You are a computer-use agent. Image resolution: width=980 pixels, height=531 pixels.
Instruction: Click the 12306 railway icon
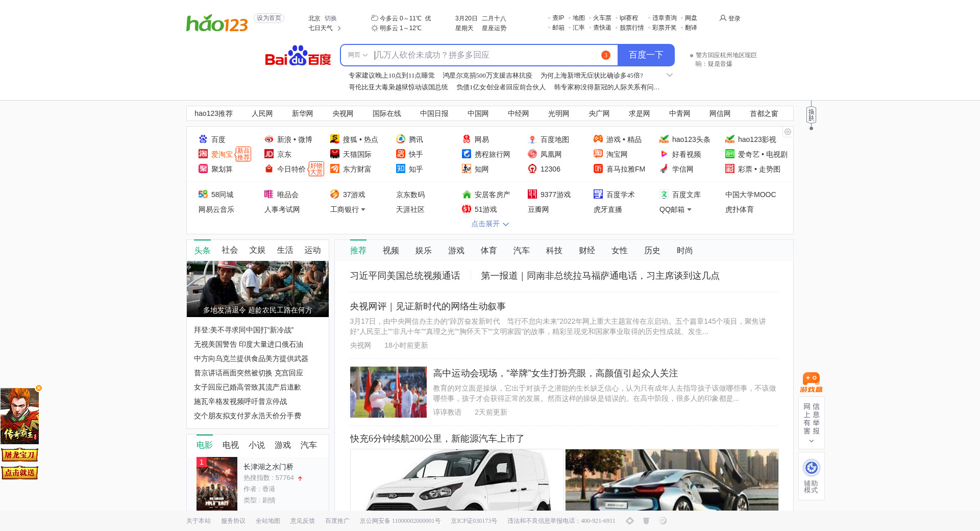click(x=532, y=169)
